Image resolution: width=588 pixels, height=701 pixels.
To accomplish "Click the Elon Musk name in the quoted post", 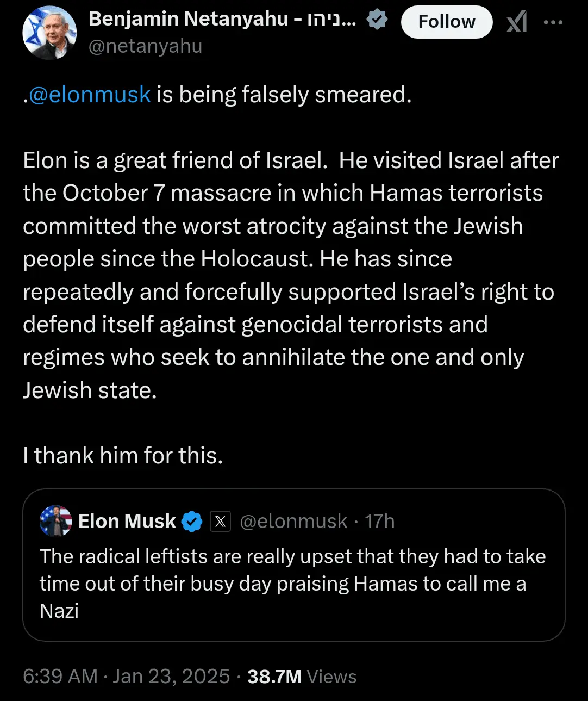I will (x=127, y=522).
